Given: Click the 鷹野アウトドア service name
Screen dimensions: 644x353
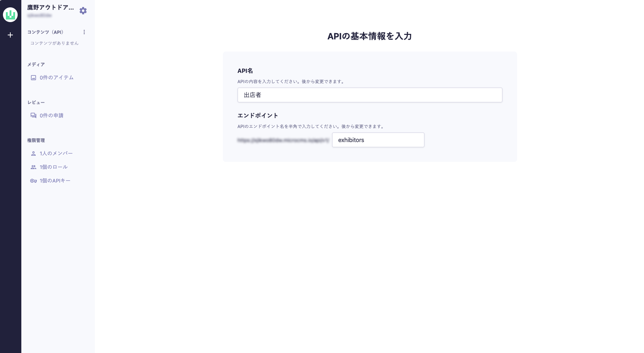Looking at the screenshot, I should (50, 7).
